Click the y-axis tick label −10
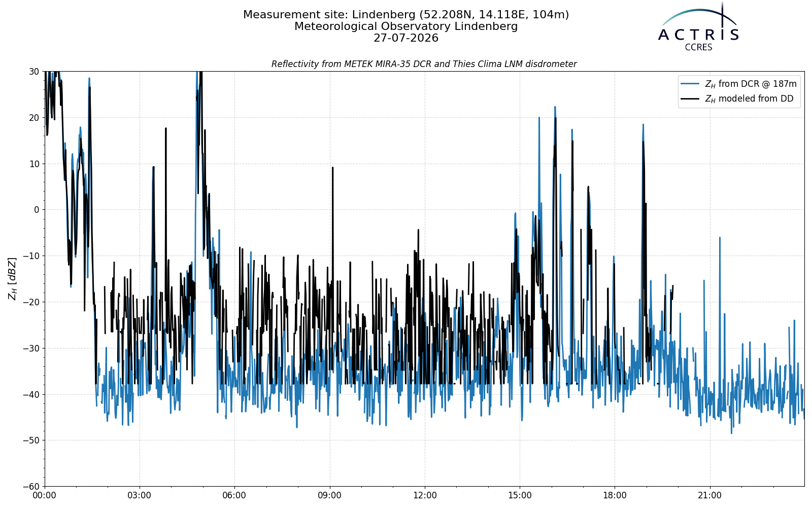Screen dimensions: 812x508 [30, 256]
